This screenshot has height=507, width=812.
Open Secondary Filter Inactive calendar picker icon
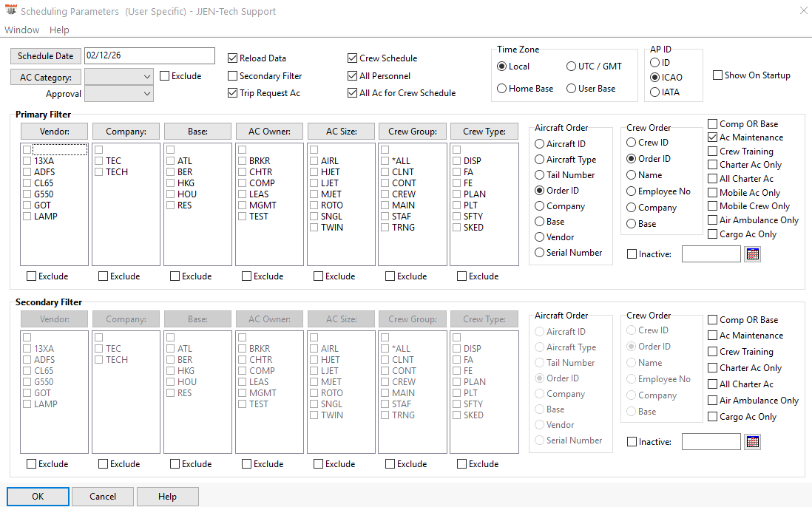click(753, 442)
